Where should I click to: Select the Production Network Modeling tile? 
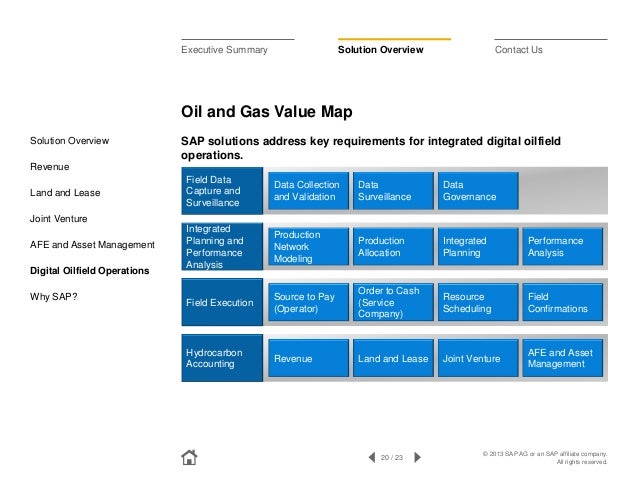tap(308, 247)
